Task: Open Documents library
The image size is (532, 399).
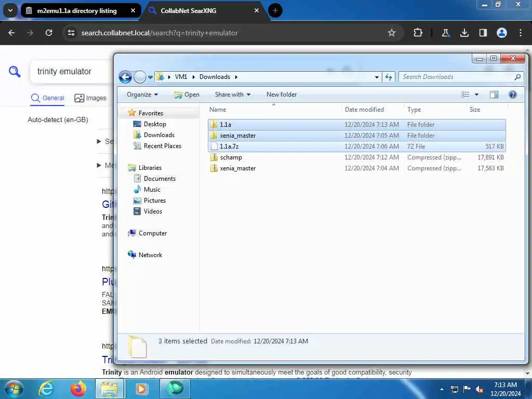Action: click(x=159, y=179)
